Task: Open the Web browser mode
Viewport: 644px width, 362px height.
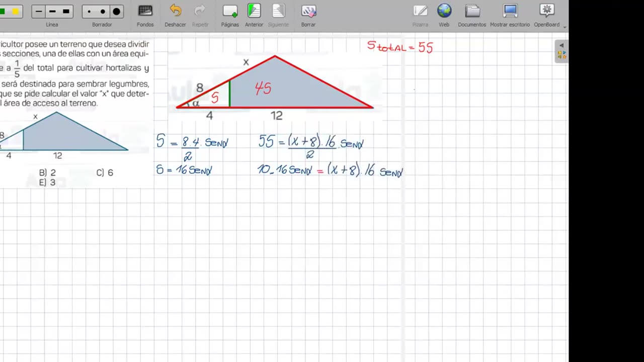Action: coord(444,15)
